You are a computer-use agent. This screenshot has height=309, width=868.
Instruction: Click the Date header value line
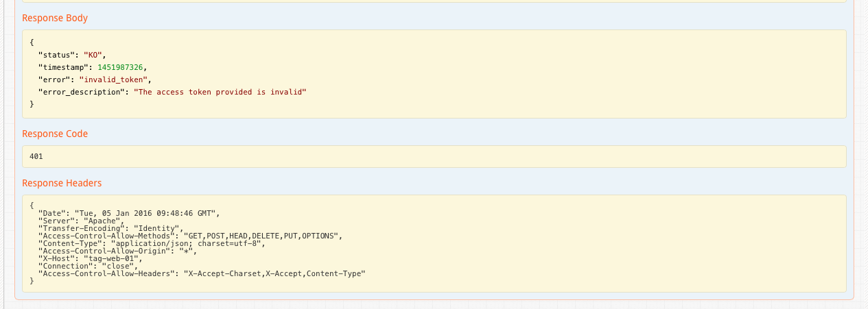pyautogui.click(x=146, y=213)
